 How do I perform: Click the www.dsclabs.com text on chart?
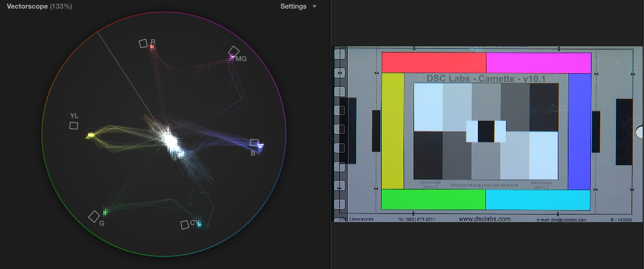pos(485,219)
